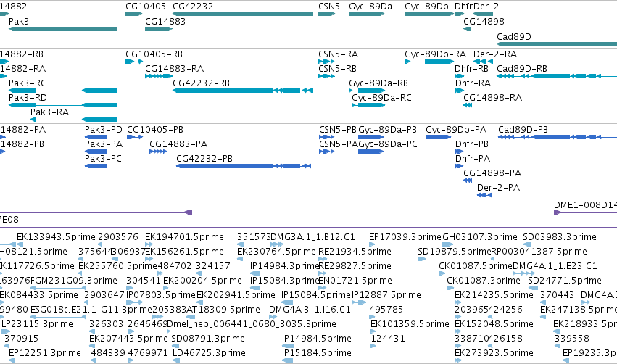This screenshot has width=617, height=364.
Task: Select the Pak3 gene feature
Action: coord(63,29)
